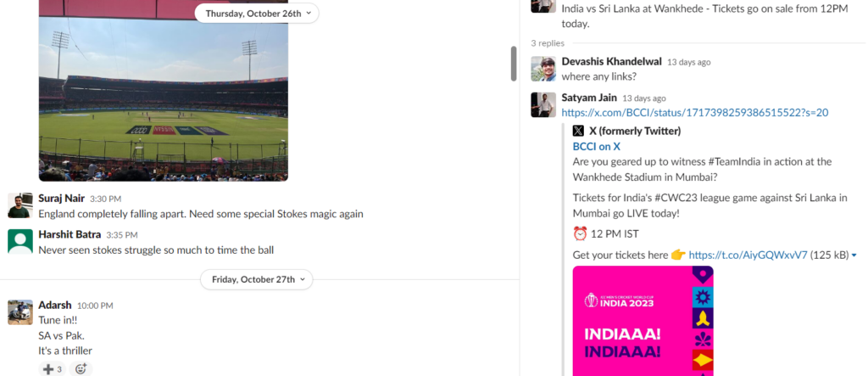Open the BCCI on X link
The image size is (868, 376).
[x=596, y=146]
